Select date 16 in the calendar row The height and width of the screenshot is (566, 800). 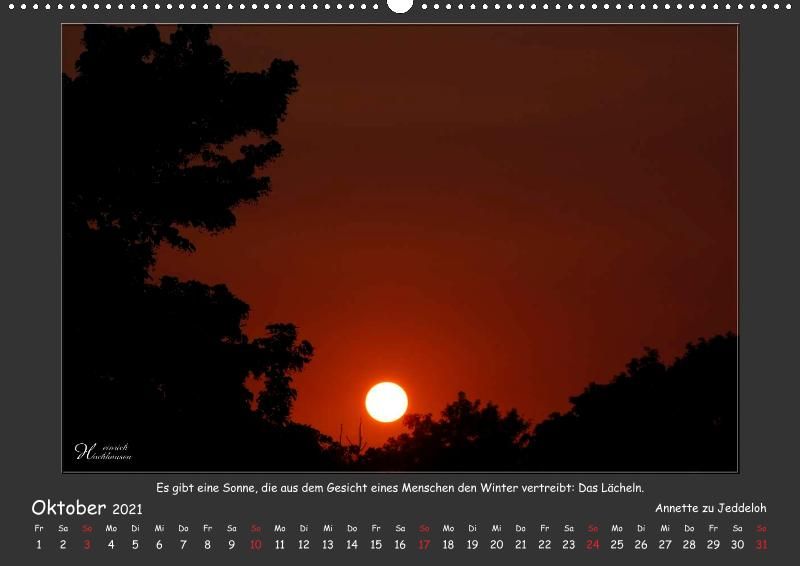(x=400, y=545)
